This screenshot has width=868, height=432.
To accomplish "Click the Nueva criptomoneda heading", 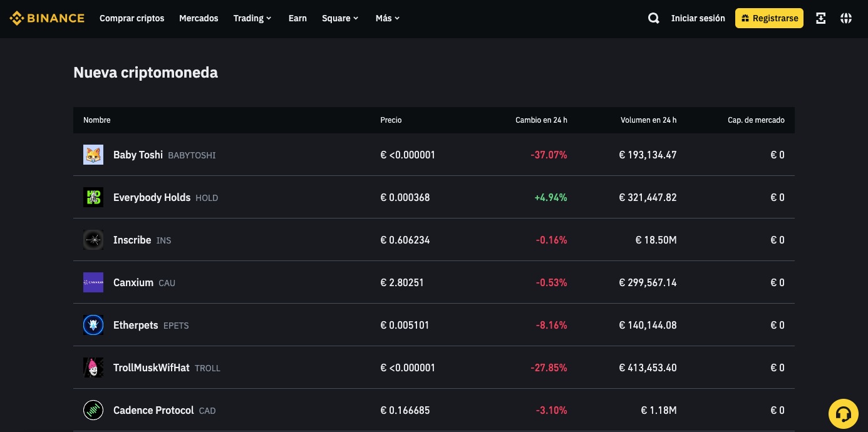I will pos(145,73).
